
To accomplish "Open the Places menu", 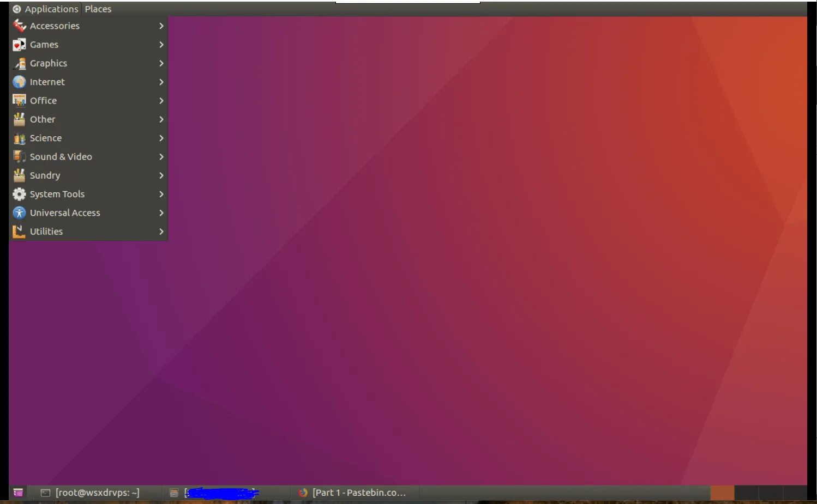I will click(98, 9).
